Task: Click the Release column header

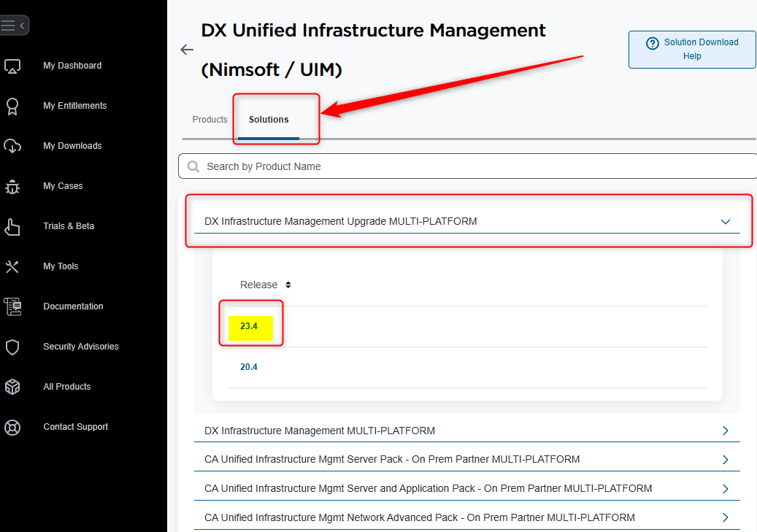Action: (x=258, y=285)
